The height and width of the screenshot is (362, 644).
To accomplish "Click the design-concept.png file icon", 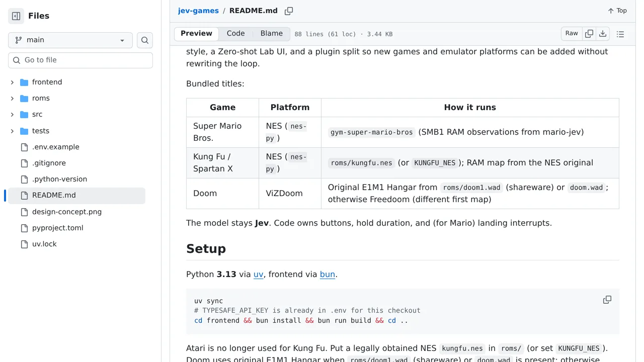I will 24,212.
